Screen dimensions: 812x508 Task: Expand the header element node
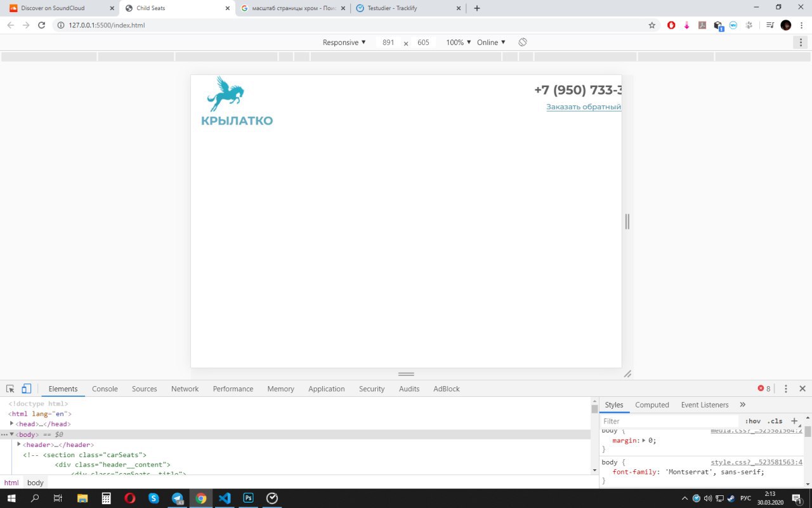point(18,444)
